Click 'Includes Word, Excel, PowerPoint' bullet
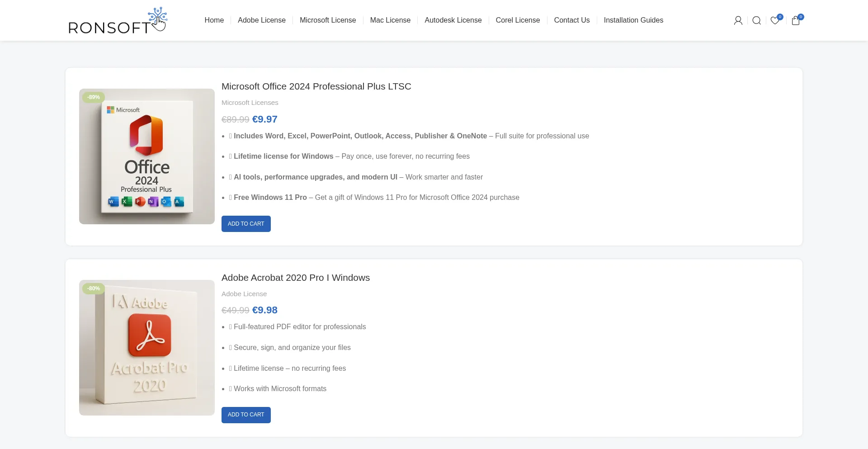 409,136
